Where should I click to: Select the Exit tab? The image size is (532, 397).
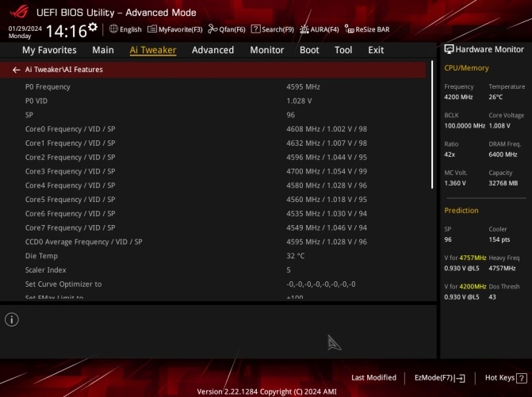(376, 50)
